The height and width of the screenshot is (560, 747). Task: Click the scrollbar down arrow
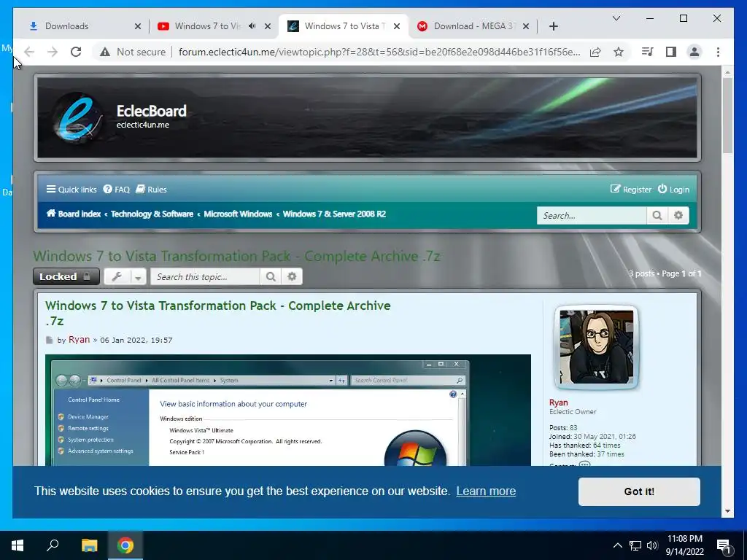coord(727,511)
